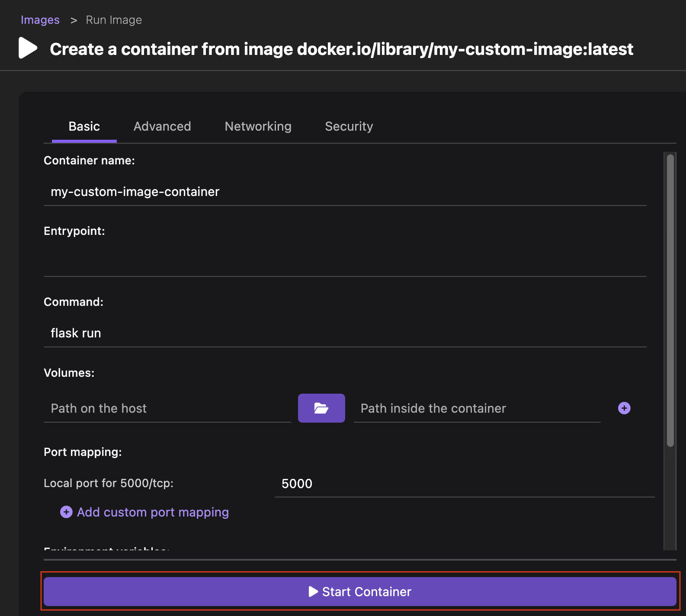Open the Networking tab

258,126
